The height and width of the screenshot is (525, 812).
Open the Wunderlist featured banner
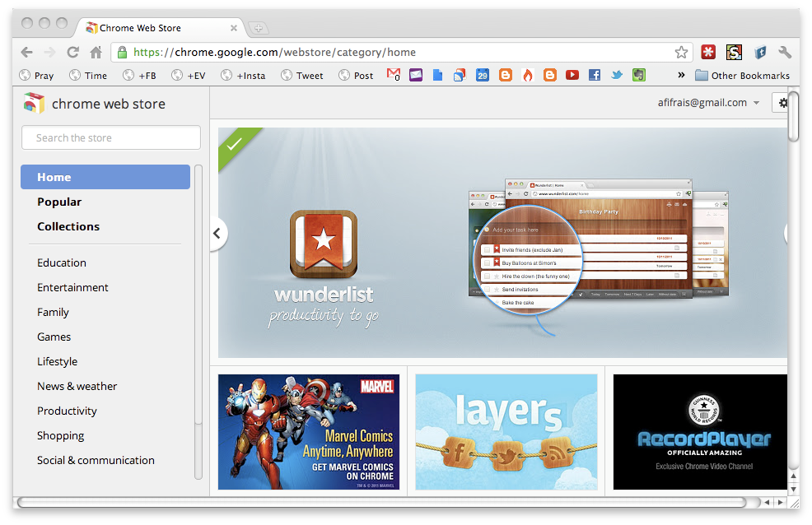pyautogui.click(x=502, y=243)
